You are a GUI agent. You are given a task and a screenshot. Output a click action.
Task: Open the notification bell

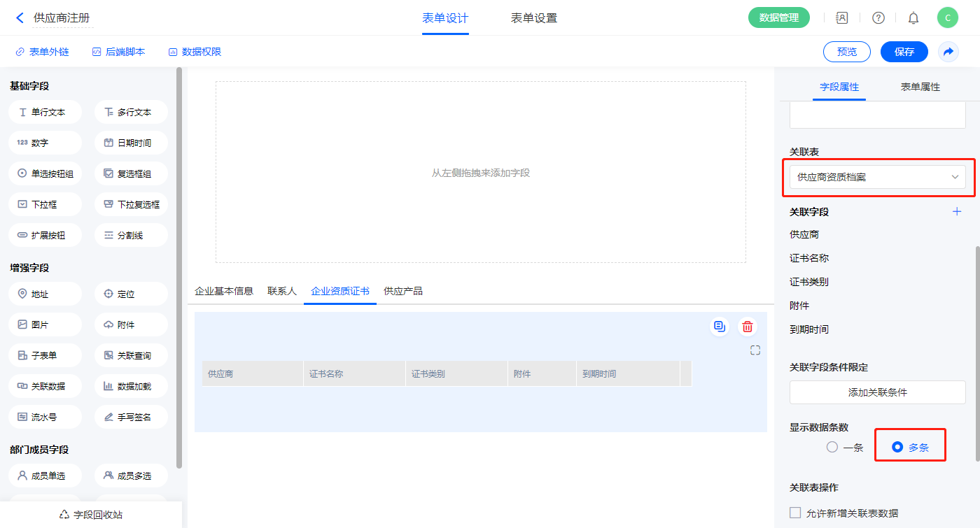pos(913,18)
